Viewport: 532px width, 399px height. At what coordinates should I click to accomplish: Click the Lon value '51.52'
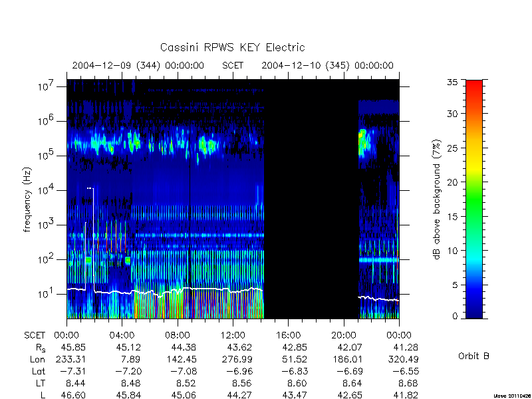295,359
